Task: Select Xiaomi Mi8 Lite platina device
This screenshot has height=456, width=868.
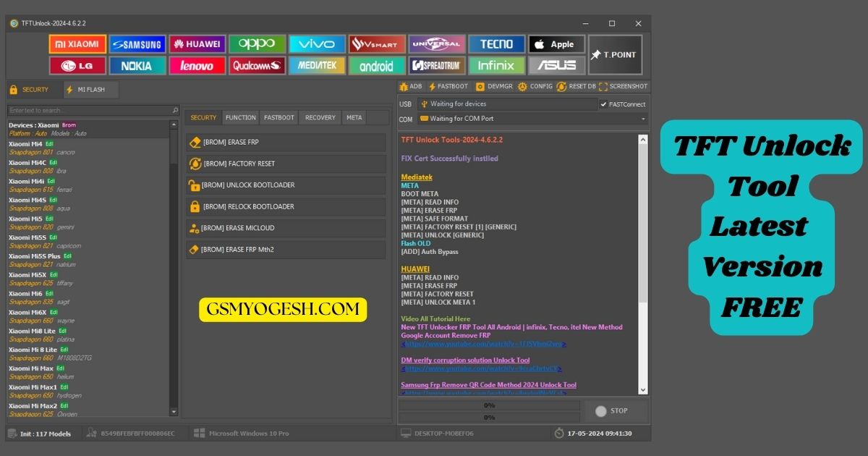Action: click(x=88, y=335)
